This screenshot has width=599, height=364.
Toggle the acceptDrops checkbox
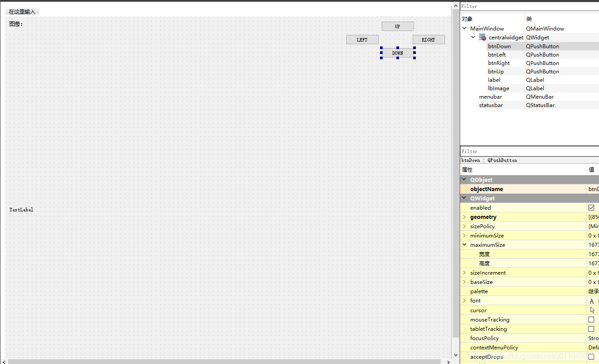pos(591,356)
